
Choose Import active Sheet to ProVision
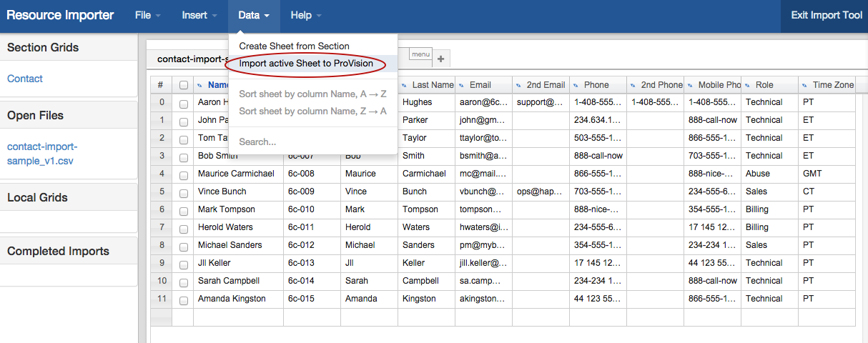(x=306, y=64)
